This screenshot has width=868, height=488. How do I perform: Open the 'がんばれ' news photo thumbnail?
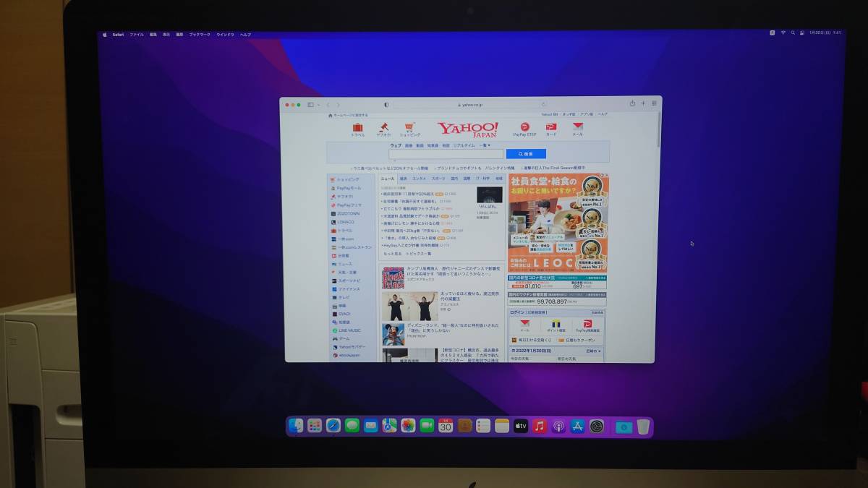(489, 194)
